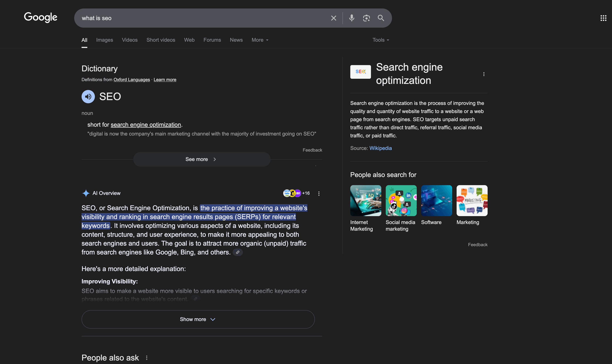Open the Google apps grid

[603, 18]
